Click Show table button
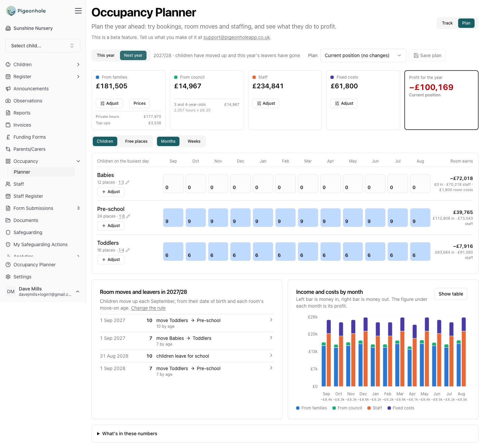This screenshot has height=448, width=484. pos(451,294)
